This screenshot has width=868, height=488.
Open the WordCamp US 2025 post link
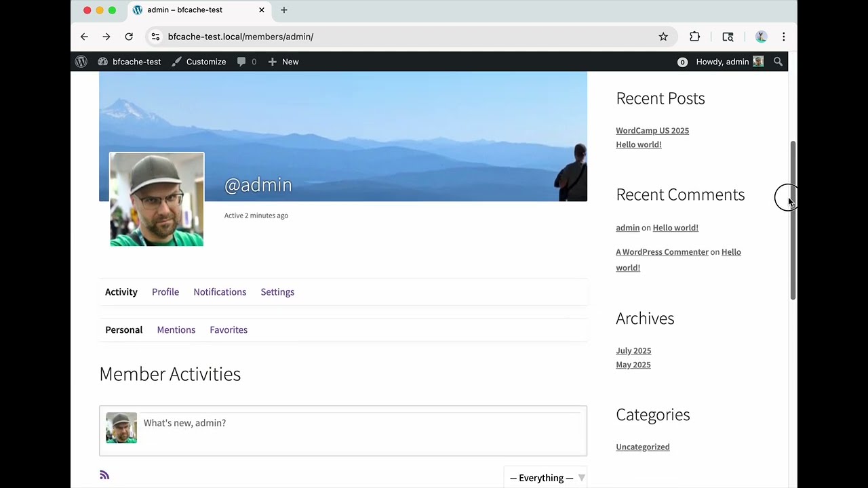tap(652, 130)
